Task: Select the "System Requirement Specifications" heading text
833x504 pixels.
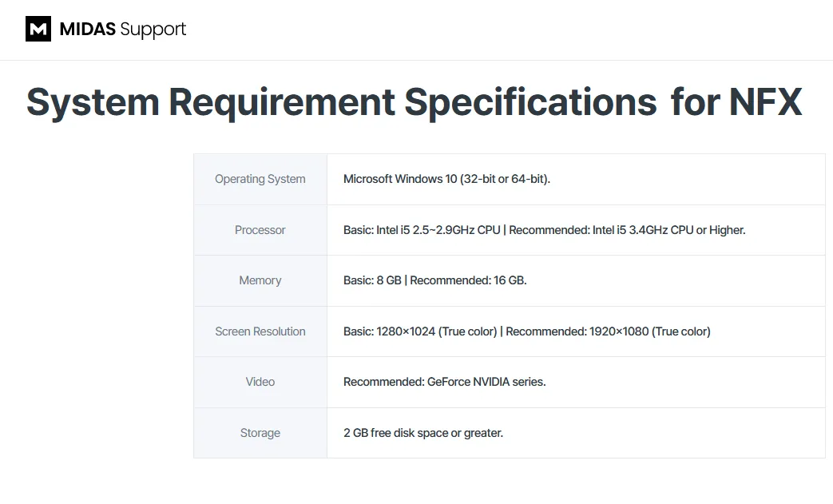Action: click(x=342, y=103)
